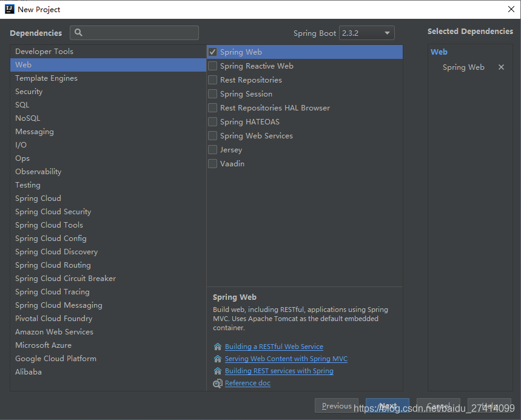Select the Testing category

pos(109,185)
